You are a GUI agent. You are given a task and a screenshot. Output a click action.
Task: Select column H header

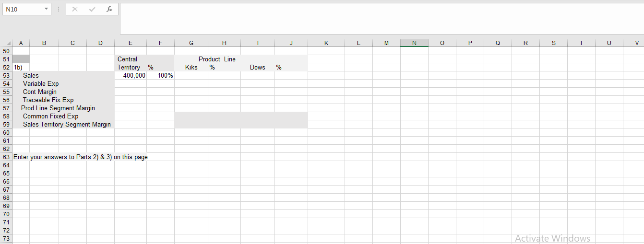224,43
